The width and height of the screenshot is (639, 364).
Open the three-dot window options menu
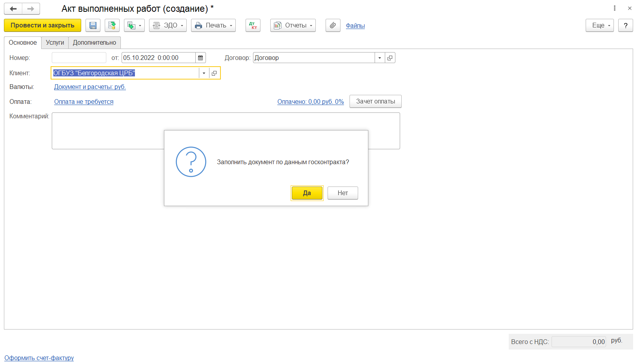(x=615, y=8)
